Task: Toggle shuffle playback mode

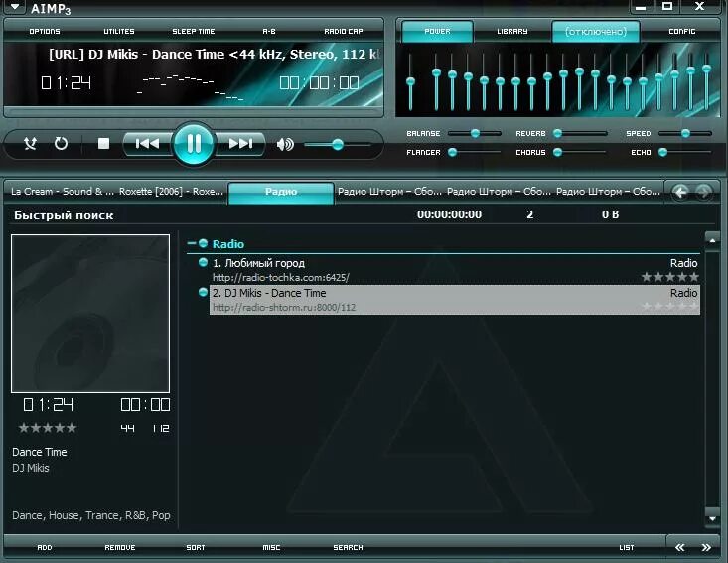Action: coord(30,143)
